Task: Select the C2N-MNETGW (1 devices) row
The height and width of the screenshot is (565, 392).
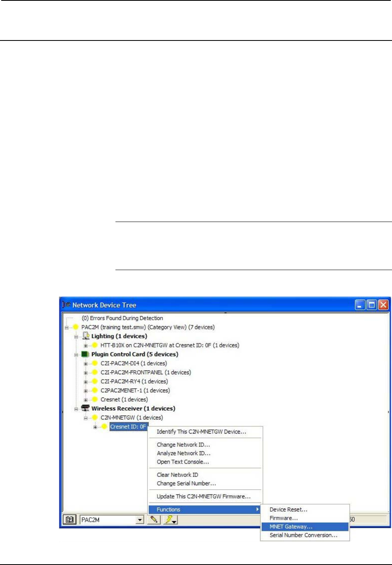Action: 132,418
